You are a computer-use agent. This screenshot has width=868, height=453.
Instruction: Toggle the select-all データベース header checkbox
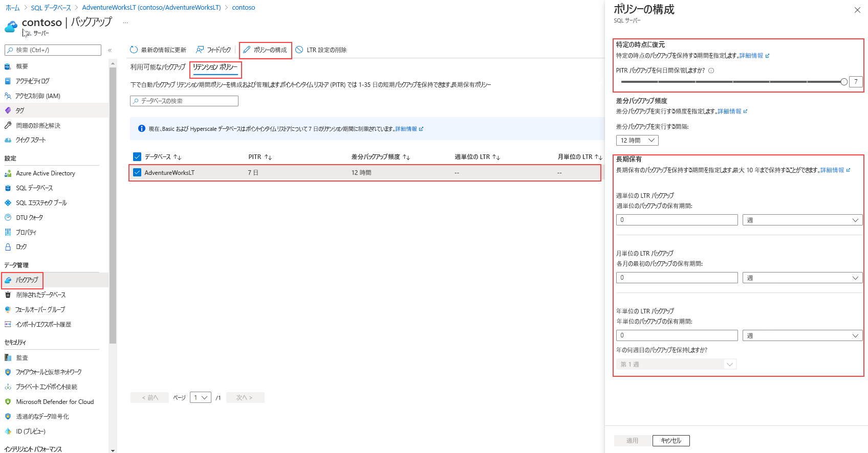click(x=137, y=157)
